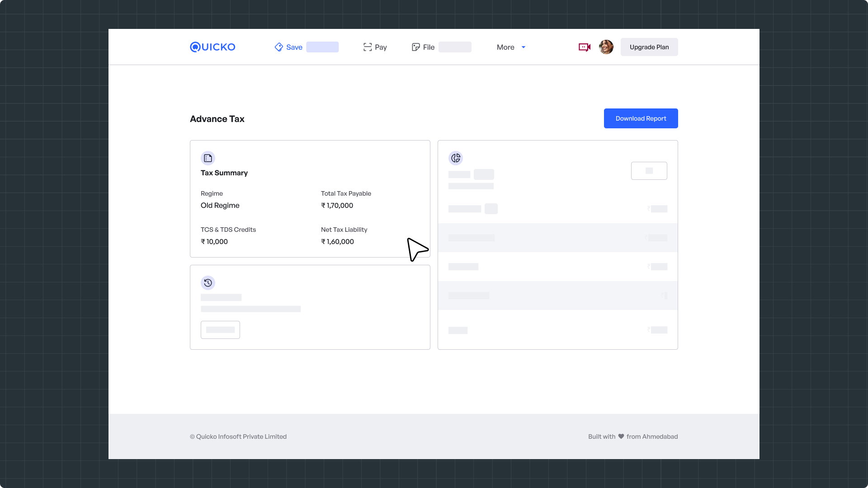Click the File document icon
This screenshot has height=488, width=868.
pos(415,47)
